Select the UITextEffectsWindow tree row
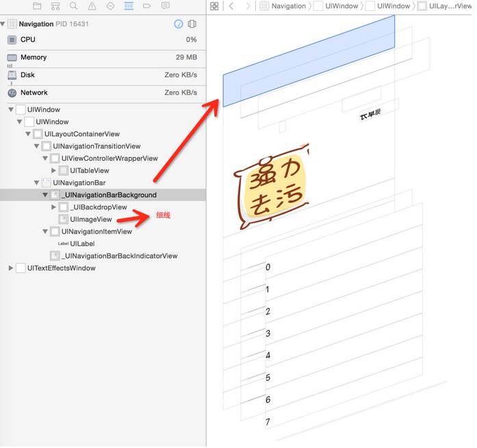Screen dimensions: 477x448 click(103, 268)
